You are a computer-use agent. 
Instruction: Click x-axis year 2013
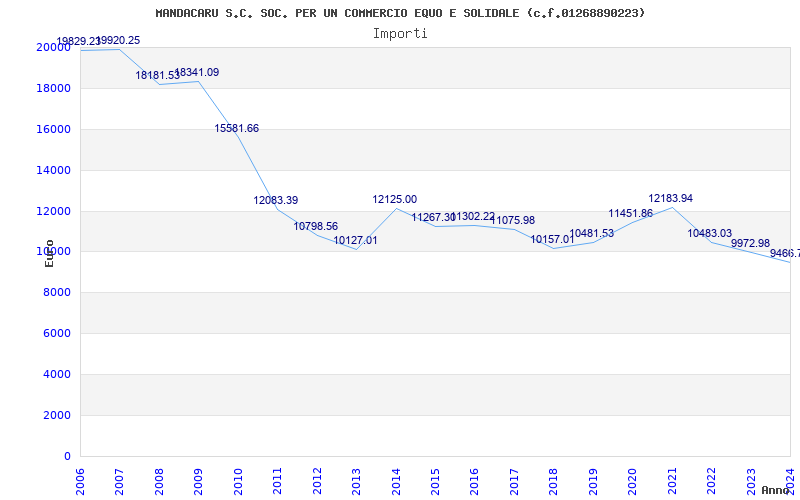click(x=357, y=481)
